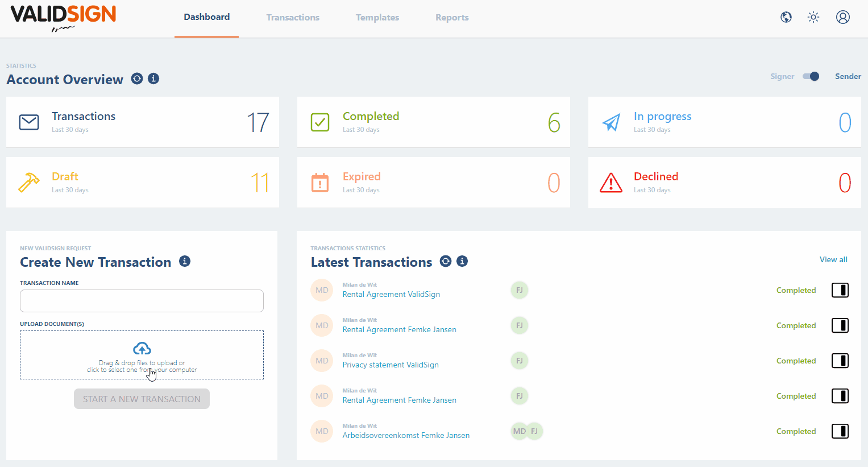Select the Sender label
Viewport: 868px width, 467px height.
(848, 76)
